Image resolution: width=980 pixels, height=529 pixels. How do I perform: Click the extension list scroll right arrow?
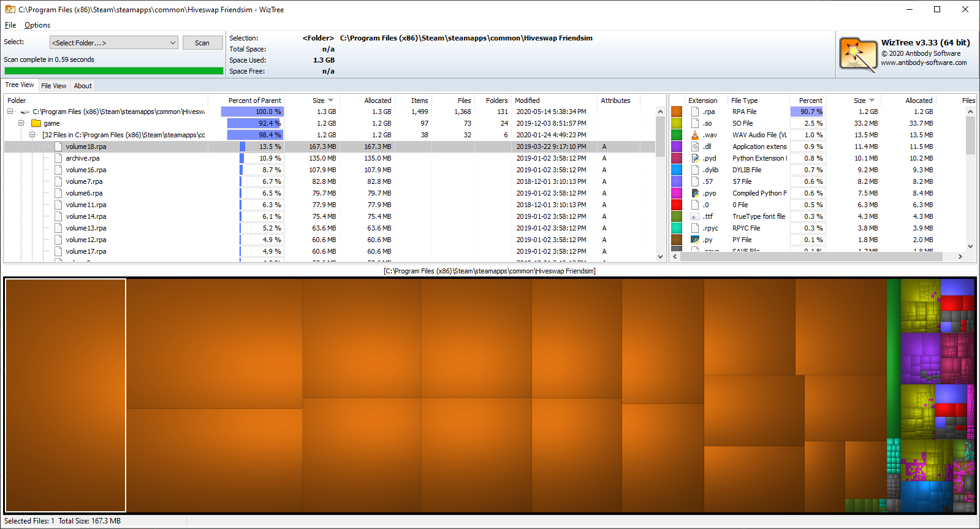point(960,257)
